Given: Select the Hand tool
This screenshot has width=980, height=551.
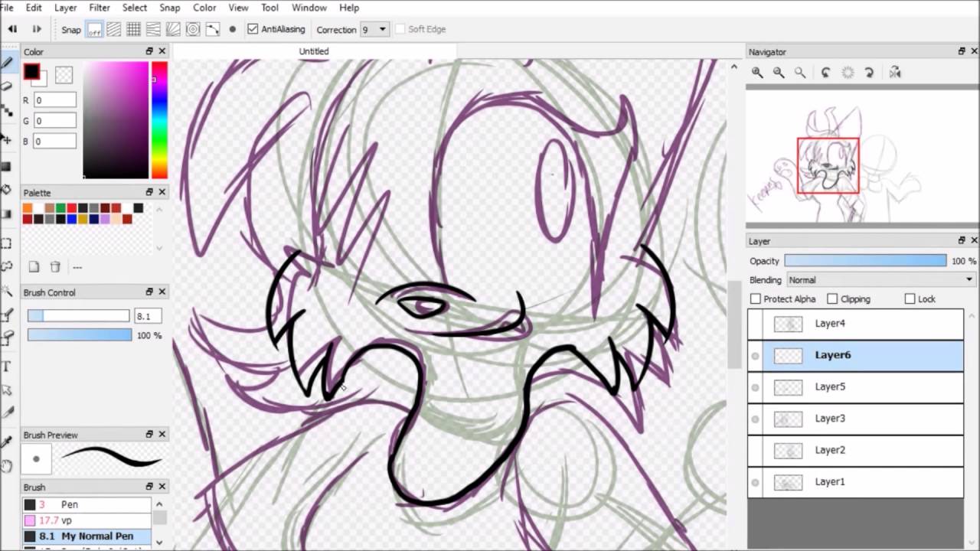Looking at the screenshot, I should point(6,465).
